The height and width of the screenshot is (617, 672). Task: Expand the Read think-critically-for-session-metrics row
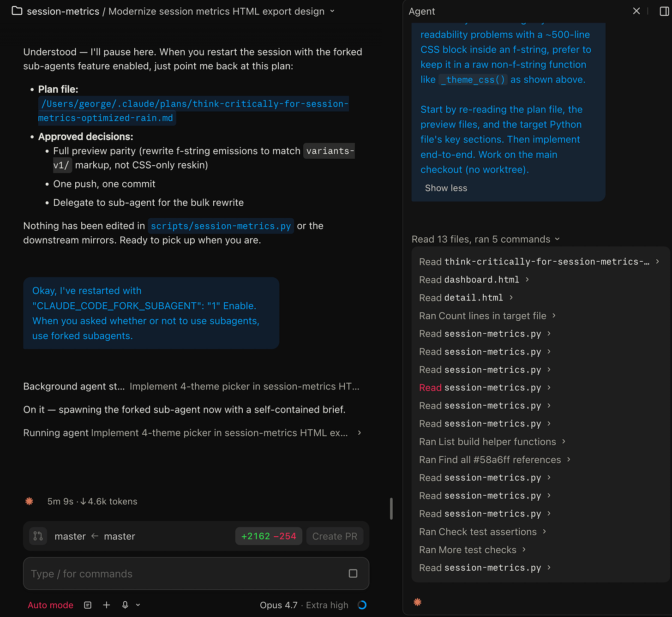(x=539, y=262)
